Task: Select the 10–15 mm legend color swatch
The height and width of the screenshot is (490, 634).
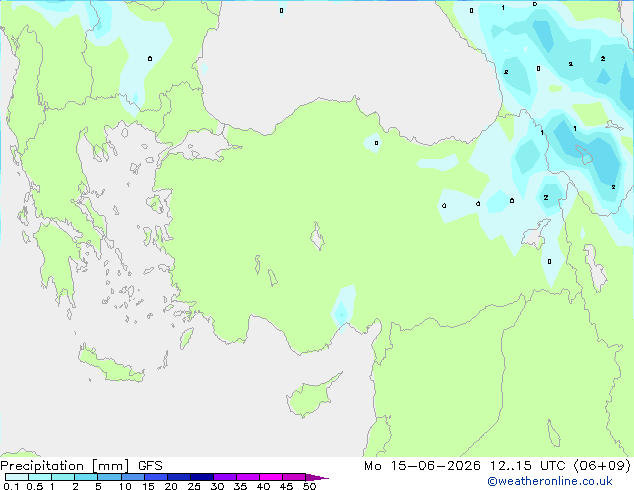Action: 132,477
